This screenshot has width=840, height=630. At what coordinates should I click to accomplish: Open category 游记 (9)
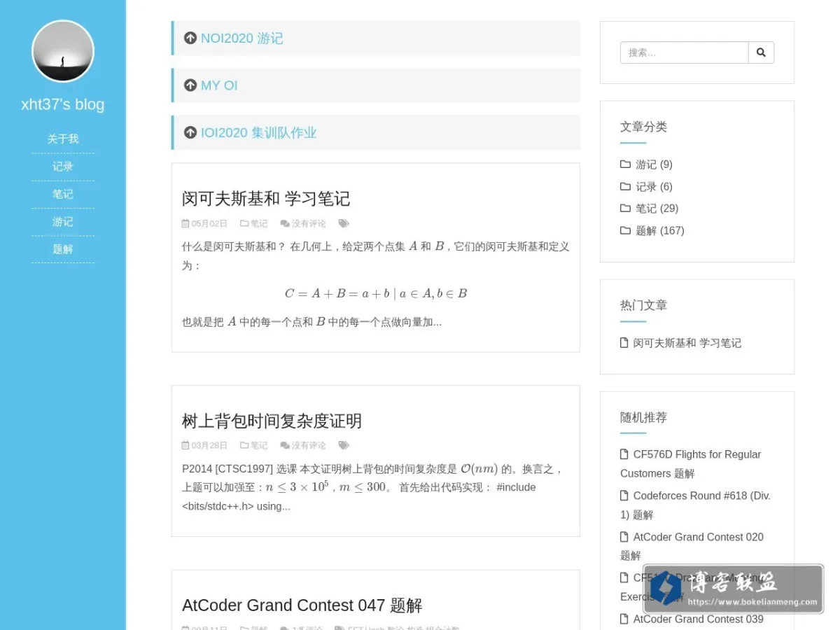coord(654,164)
